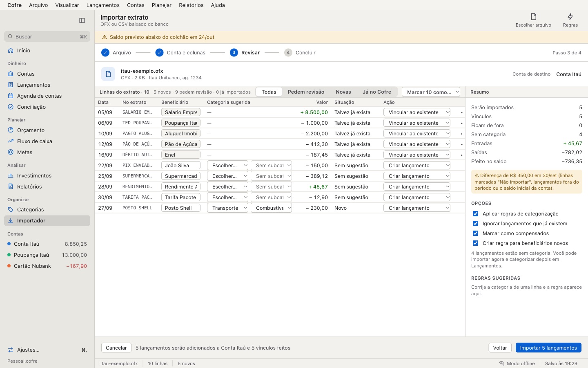The height and width of the screenshot is (368, 588).
Task: Select Cartão Nubank account in sidebar
Action: [47, 266]
